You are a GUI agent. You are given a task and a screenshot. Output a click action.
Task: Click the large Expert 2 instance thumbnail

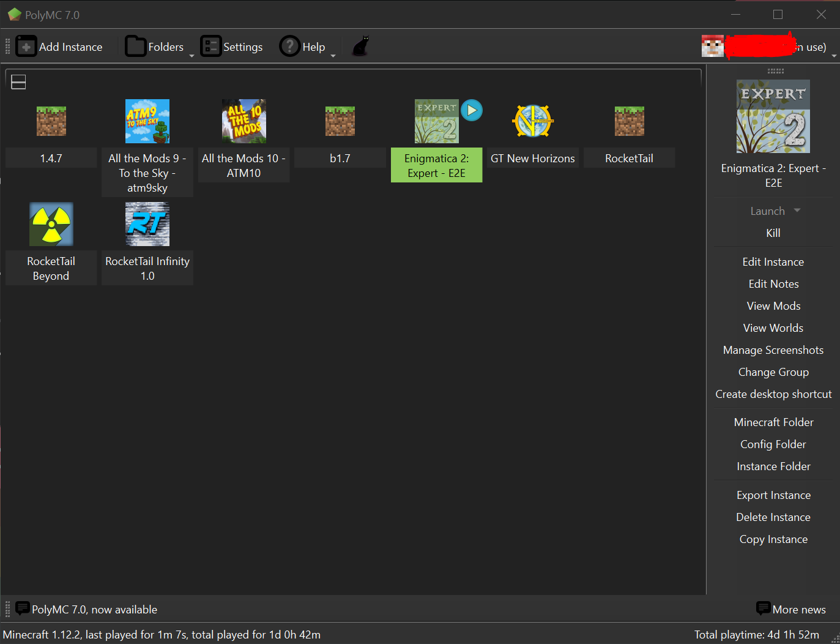coord(773,116)
